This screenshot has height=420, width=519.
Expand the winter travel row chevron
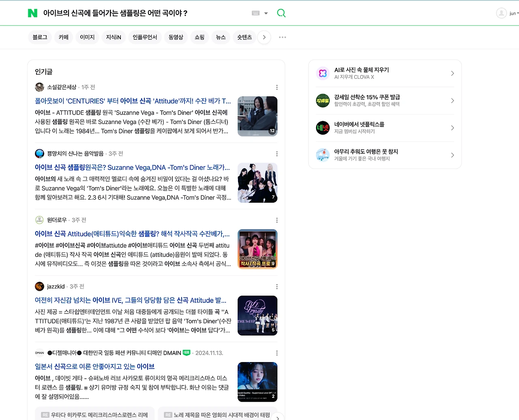pyautogui.click(x=453, y=155)
